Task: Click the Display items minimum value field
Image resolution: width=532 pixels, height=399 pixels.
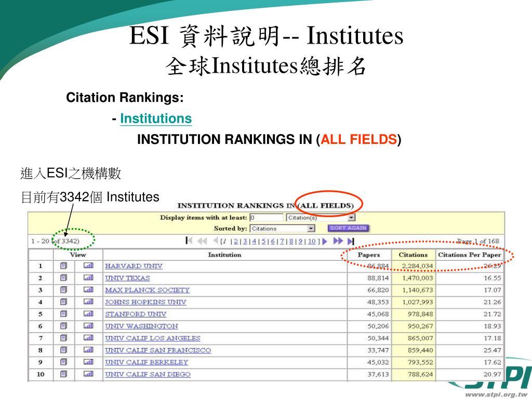Action: [267, 218]
